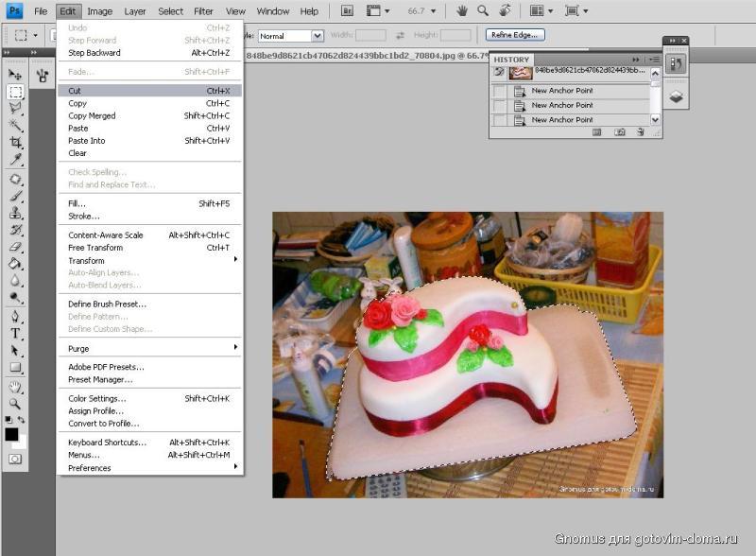Open Keyboard Shortcuts from Edit menu
This screenshot has width=756, height=556.
coord(149,443)
